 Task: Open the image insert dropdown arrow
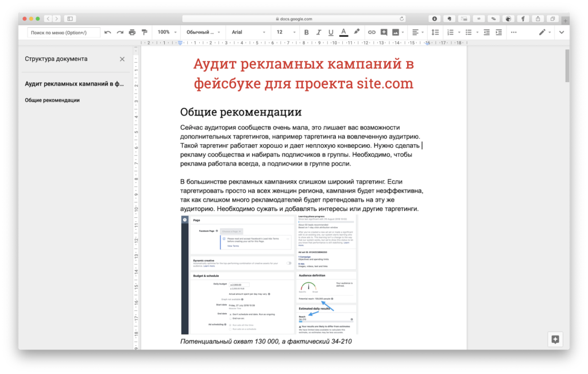(403, 33)
